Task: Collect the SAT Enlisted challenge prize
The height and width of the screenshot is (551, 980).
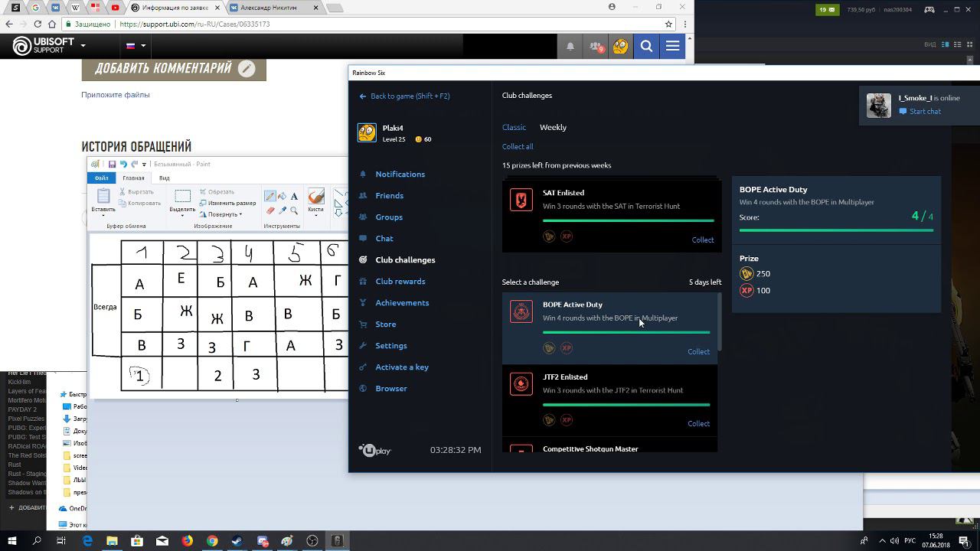Action: click(703, 240)
